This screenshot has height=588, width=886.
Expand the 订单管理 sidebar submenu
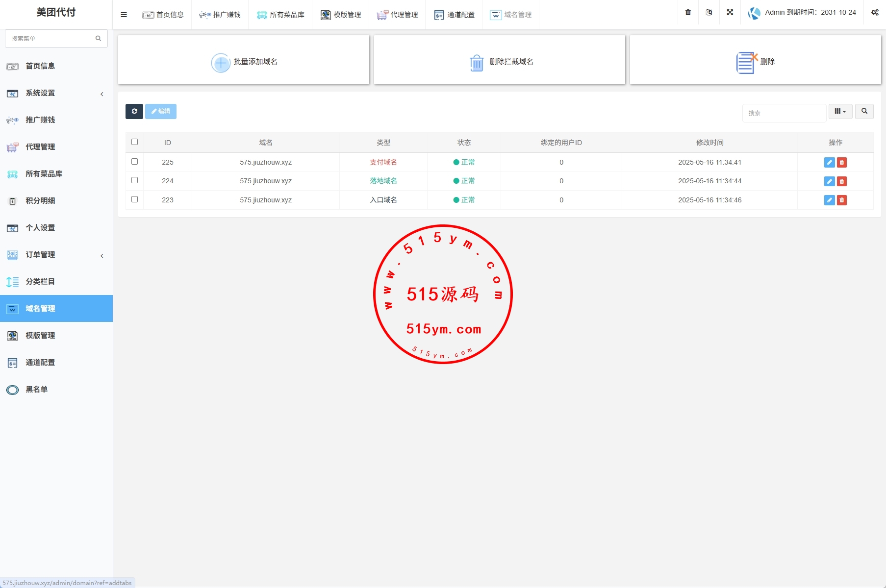coord(56,255)
